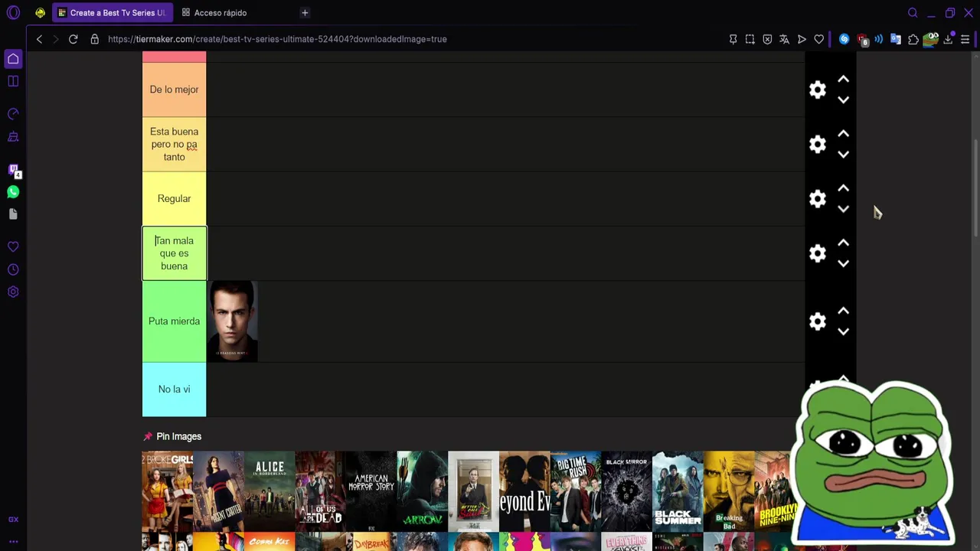Viewport: 980px width, 551px height.
Task: Go back to previous page
Action: pyautogui.click(x=39, y=39)
